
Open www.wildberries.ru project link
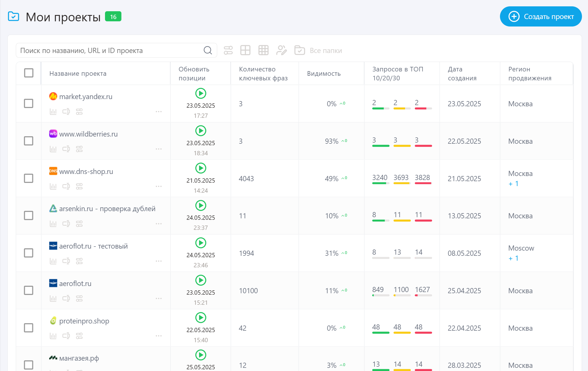tap(88, 134)
